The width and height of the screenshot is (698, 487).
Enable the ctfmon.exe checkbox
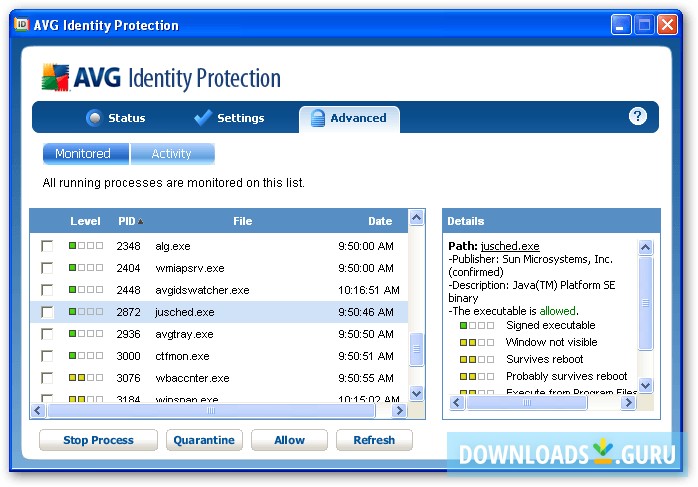(x=47, y=356)
